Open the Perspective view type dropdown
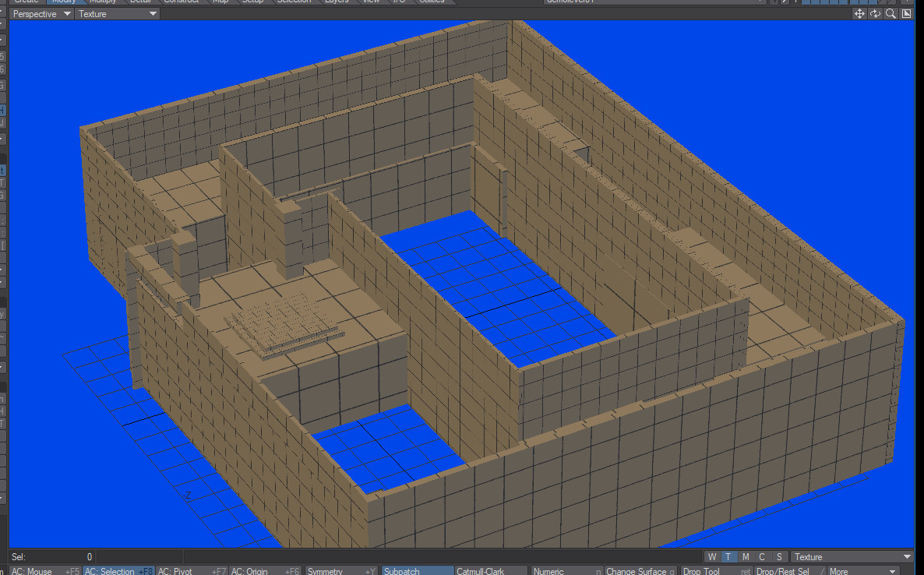Screen dimensions: 924x575 coord(41,13)
